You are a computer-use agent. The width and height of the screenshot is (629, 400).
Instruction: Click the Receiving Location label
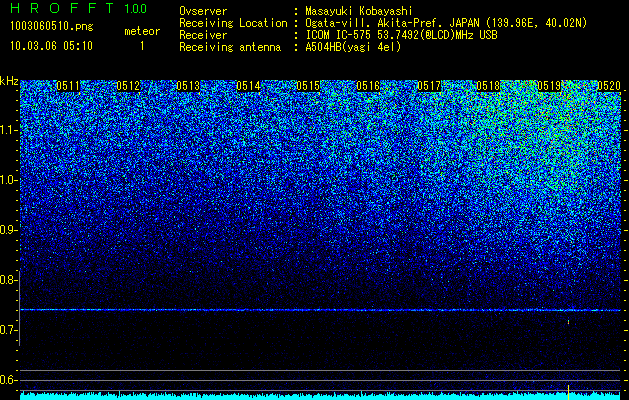[233, 23]
